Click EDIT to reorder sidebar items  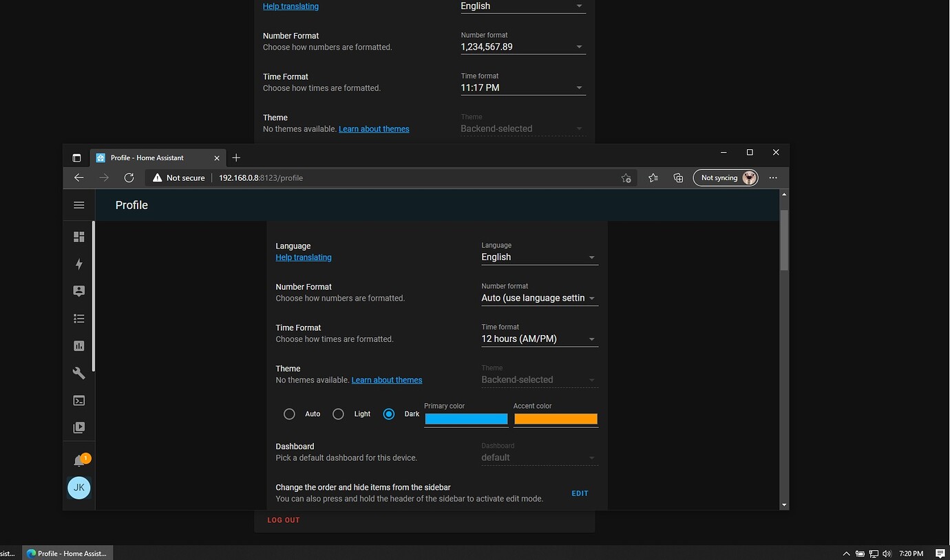(580, 493)
